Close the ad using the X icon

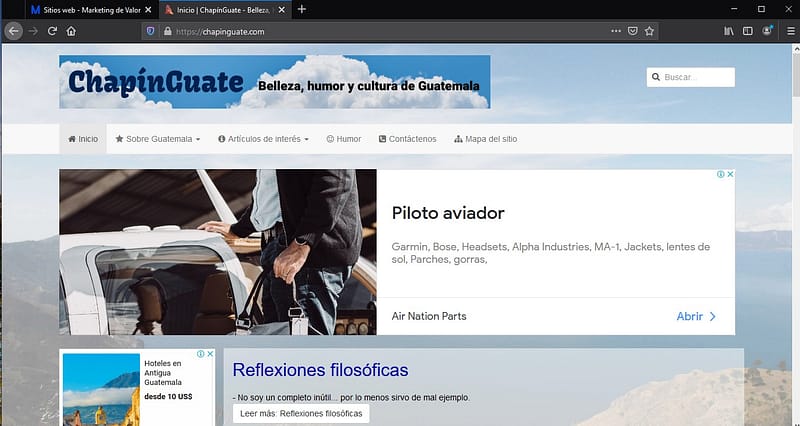pos(730,174)
